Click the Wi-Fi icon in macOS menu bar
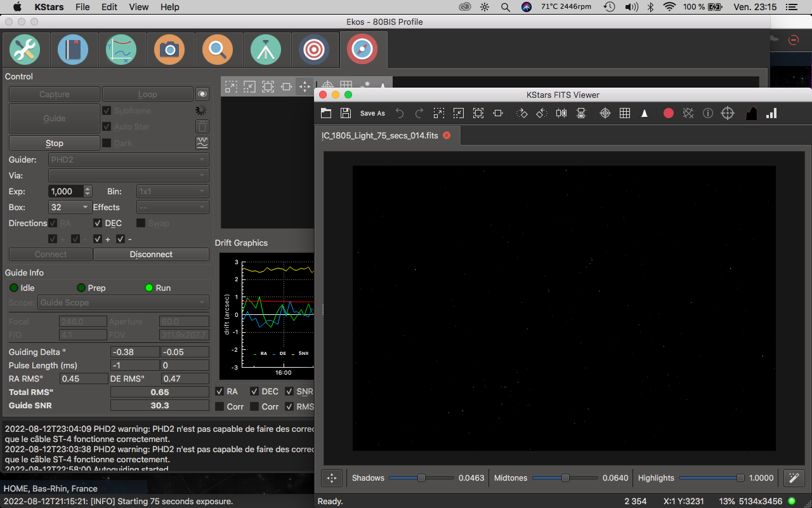Image resolution: width=812 pixels, height=508 pixels. click(669, 7)
